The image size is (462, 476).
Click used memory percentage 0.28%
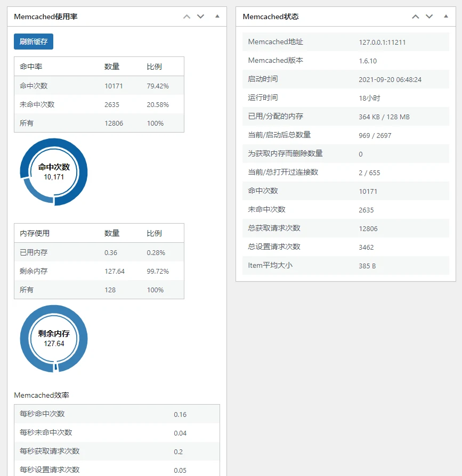click(x=156, y=253)
